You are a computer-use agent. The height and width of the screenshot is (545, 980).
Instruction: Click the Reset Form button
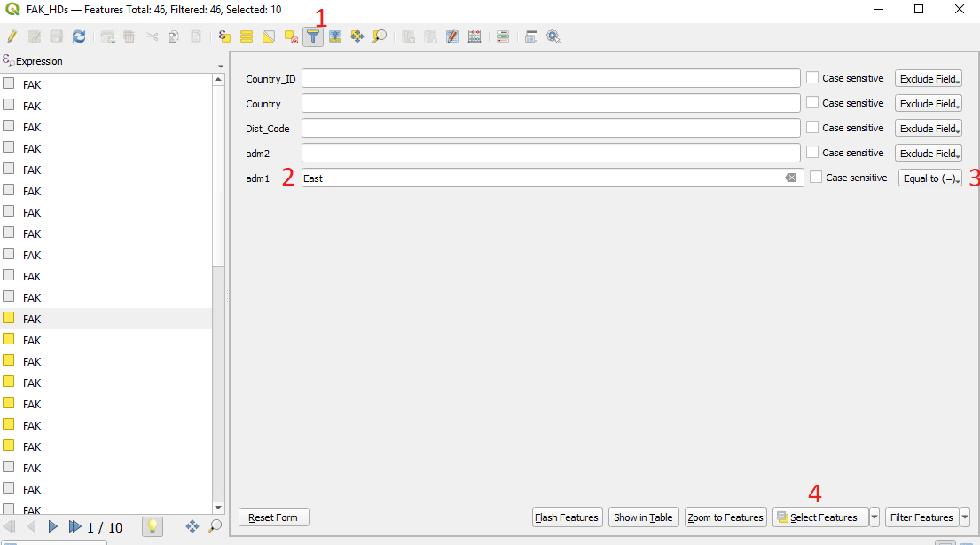tap(273, 517)
